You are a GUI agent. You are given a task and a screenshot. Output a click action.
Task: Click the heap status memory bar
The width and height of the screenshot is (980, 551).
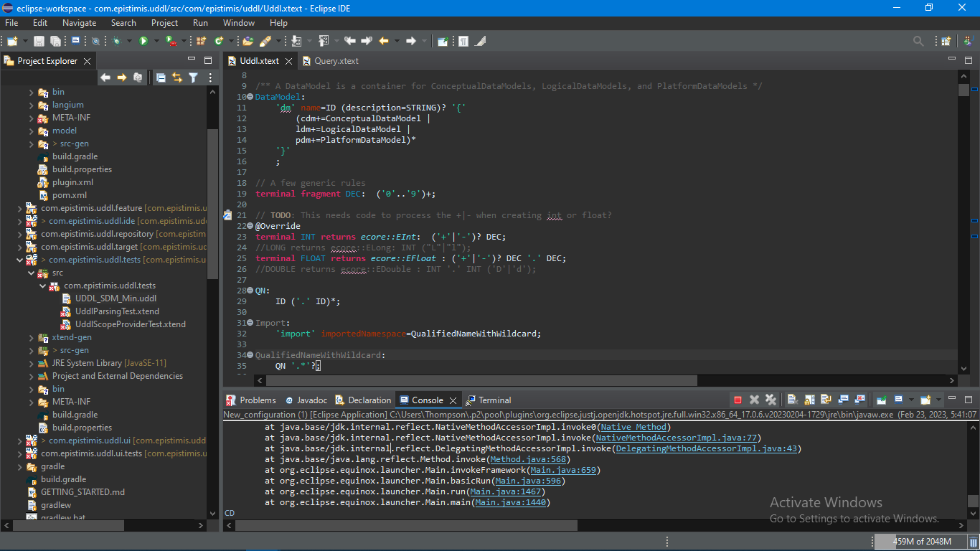pyautogui.click(x=920, y=542)
